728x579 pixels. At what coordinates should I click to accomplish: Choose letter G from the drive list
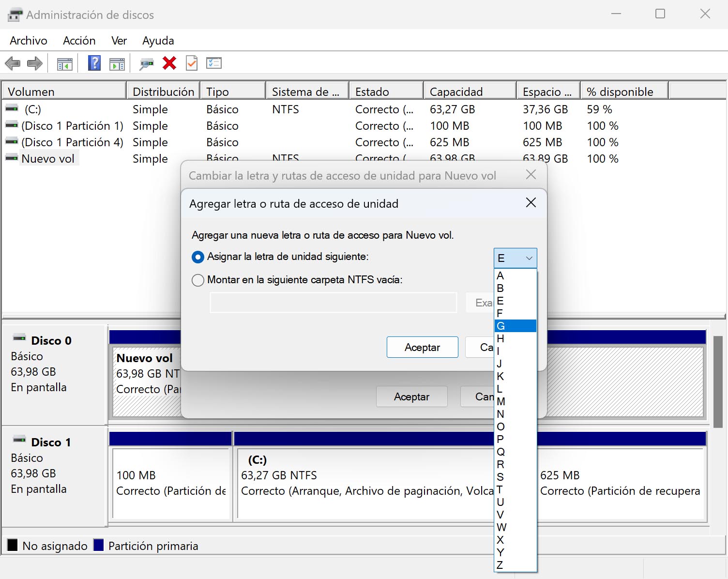(515, 326)
